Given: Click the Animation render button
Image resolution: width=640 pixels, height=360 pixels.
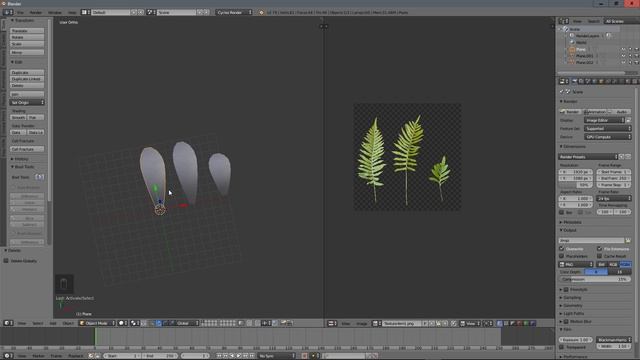Looking at the screenshot, I should click(594, 111).
